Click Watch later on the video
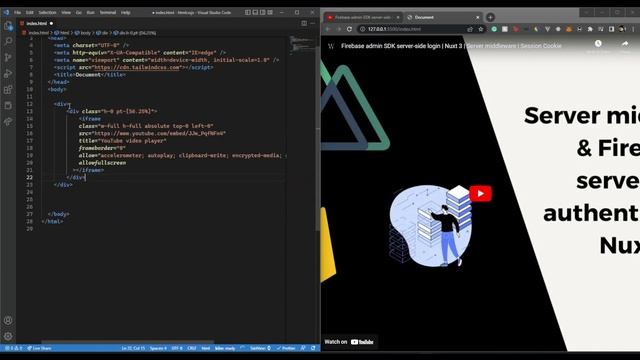The height and width of the screenshot is (360, 640). [598, 45]
